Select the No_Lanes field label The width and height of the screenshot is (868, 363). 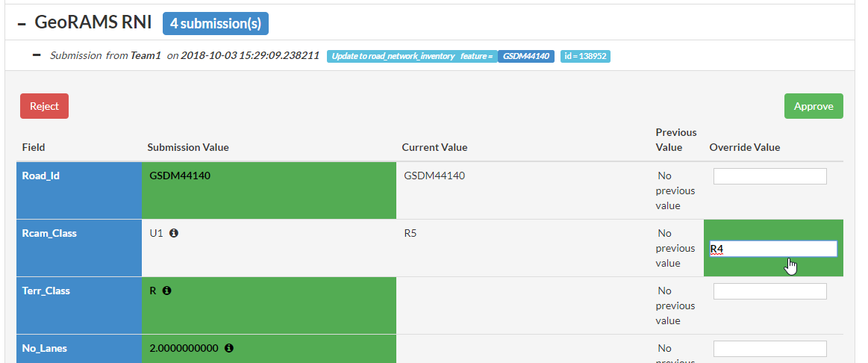tap(44, 348)
